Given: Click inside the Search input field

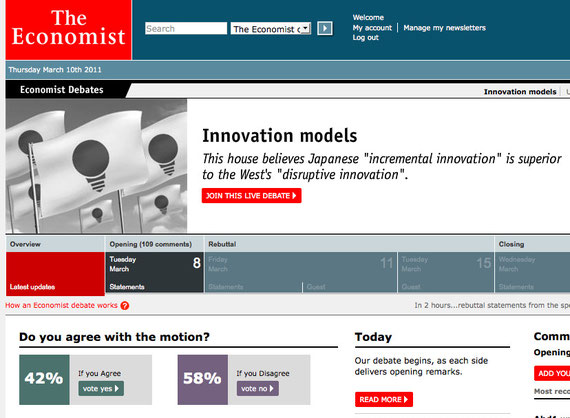Looking at the screenshot, I should coord(186,28).
